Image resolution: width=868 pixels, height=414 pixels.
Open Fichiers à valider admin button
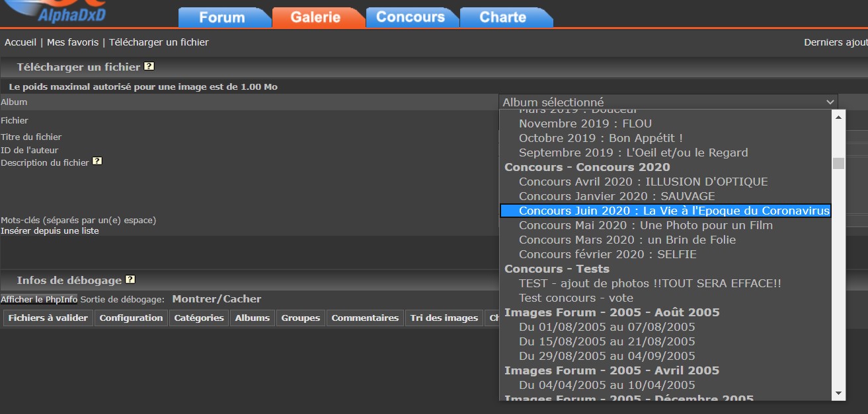point(48,318)
